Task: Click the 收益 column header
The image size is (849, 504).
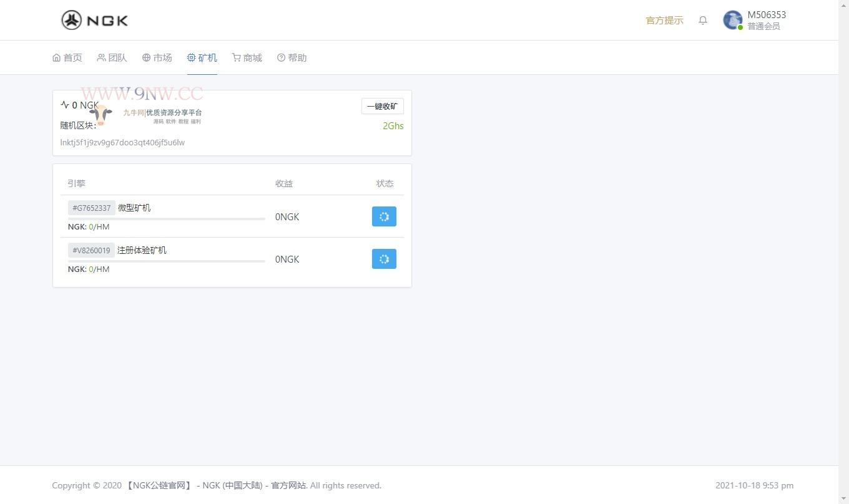Action: click(284, 183)
